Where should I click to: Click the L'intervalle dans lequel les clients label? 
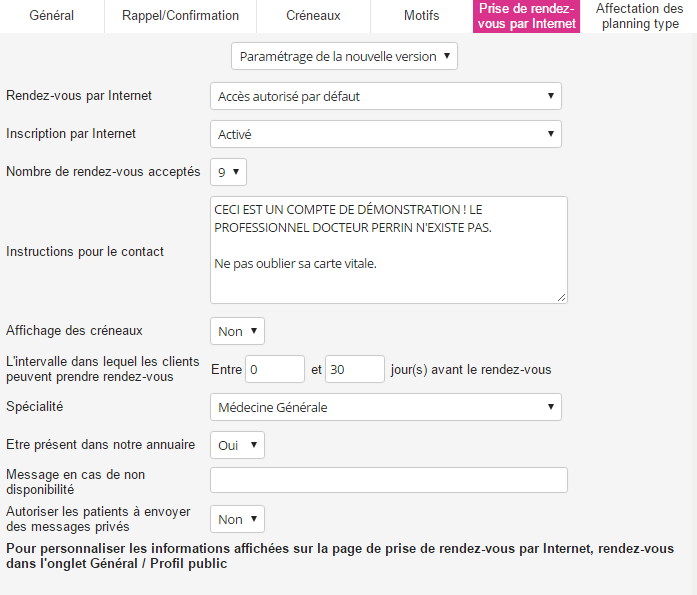[x=103, y=369]
